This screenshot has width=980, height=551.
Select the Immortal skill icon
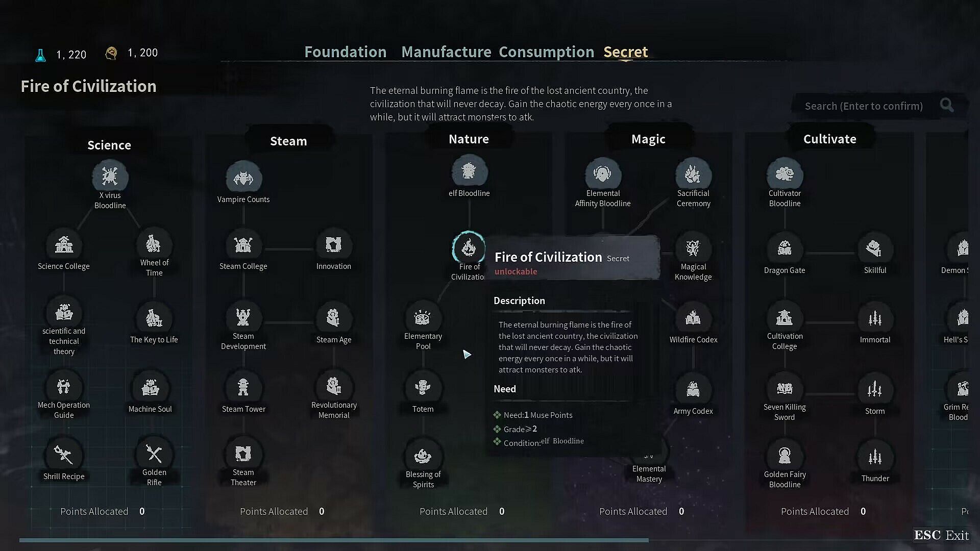[x=875, y=319]
